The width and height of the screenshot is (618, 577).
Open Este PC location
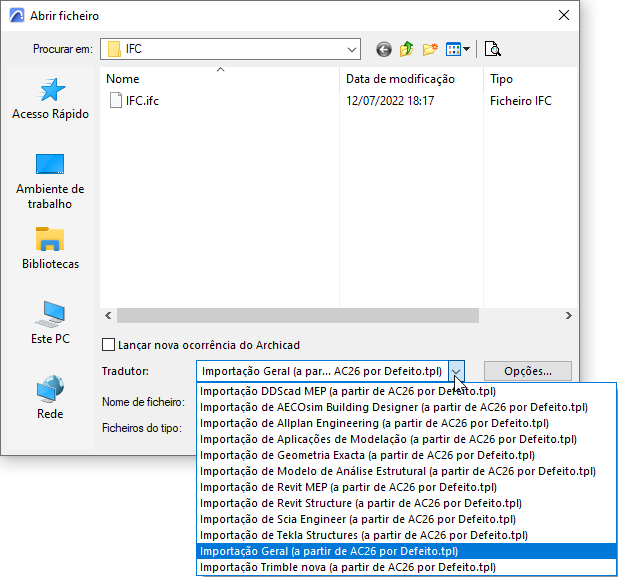pos(50,323)
